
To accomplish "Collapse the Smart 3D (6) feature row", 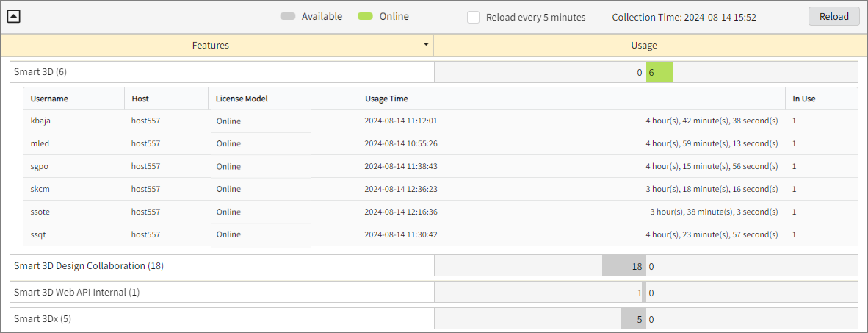I will [222, 72].
